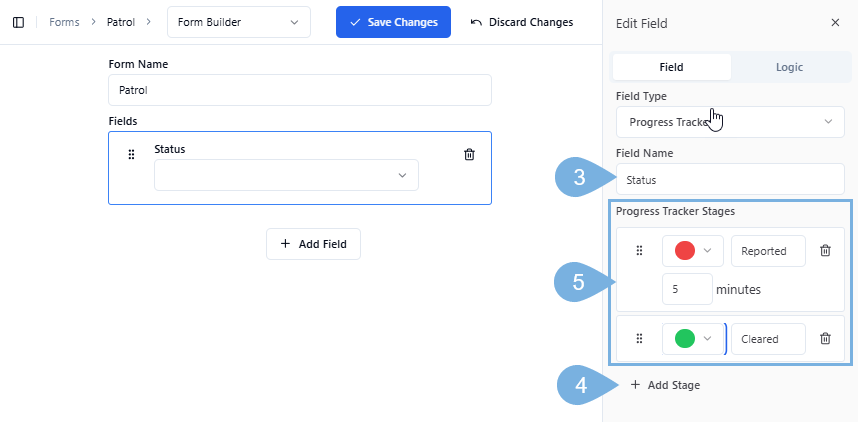Delete the Cleared stage
The image size is (858, 422).
[825, 338]
